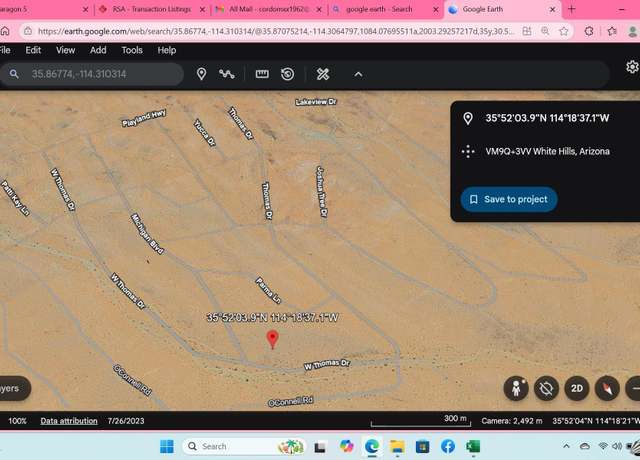
Task: Open browser extensions puzzle icon
Action: pyautogui.click(x=589, y=31)
